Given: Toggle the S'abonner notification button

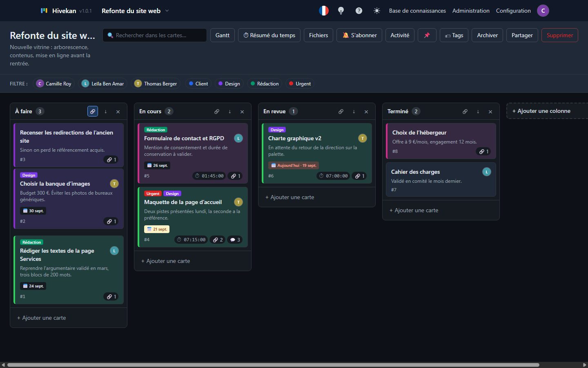Looking at the screenshot, I should [359, 35].
